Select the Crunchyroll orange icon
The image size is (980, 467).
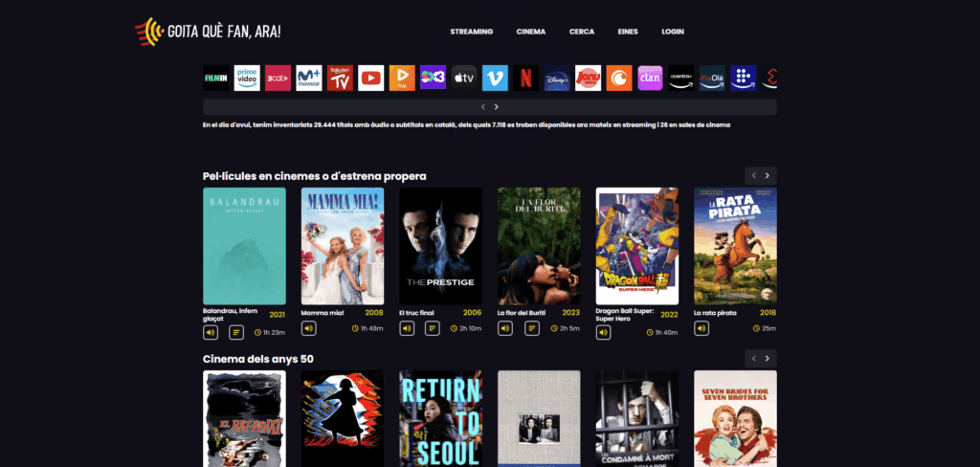click(x=619, y=78)
